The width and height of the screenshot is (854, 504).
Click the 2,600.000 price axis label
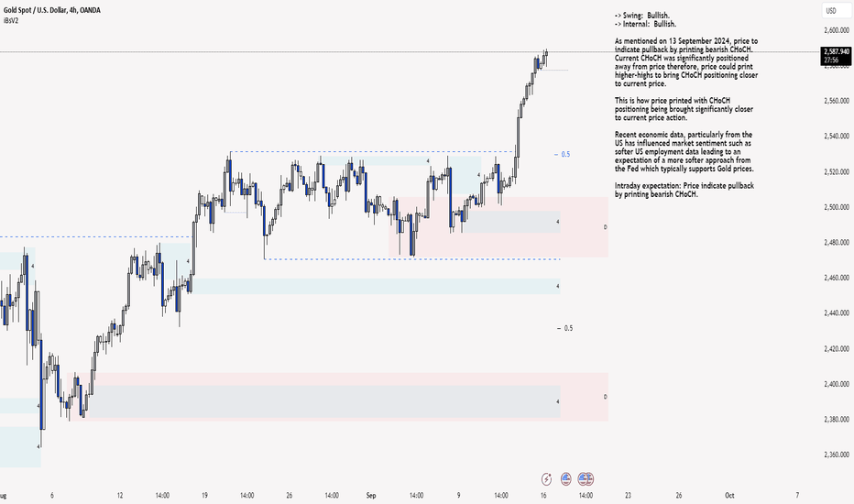[836, 30]
